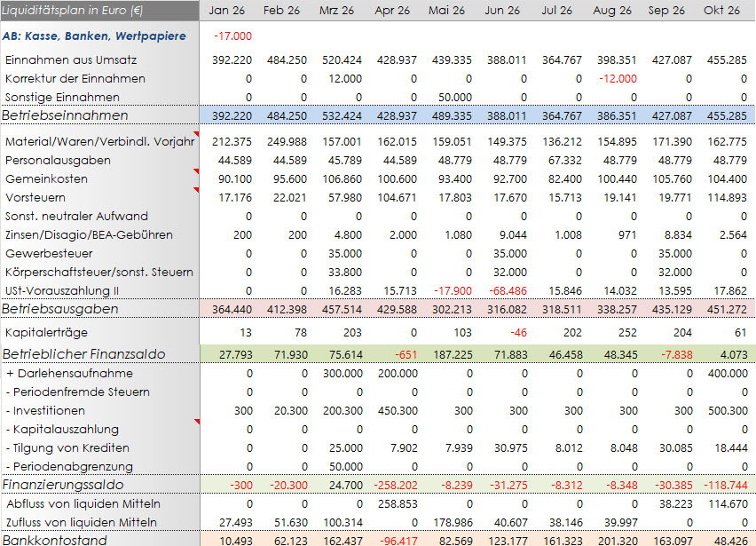Click the Betriebsausgaben summary row label
This screenshot has height=546, width=756.
click(x=58, y=309)
